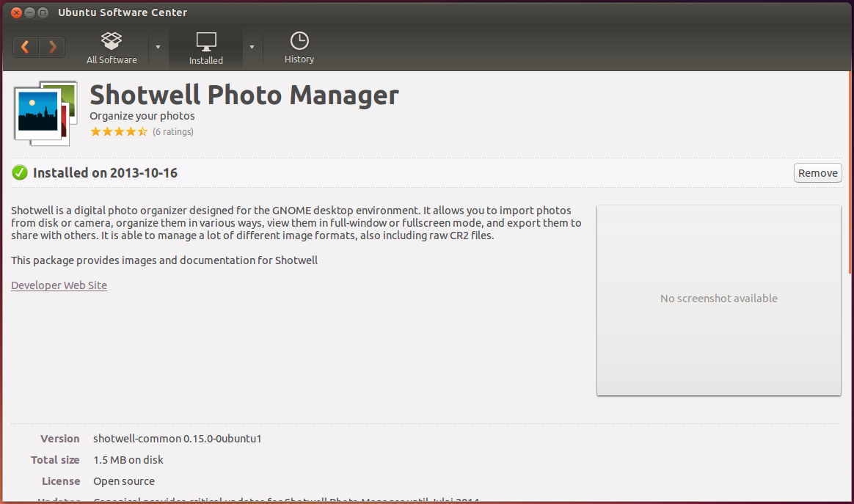Expand the All Software dropdown arrow
854x504 pixels.
pos(158,48)
